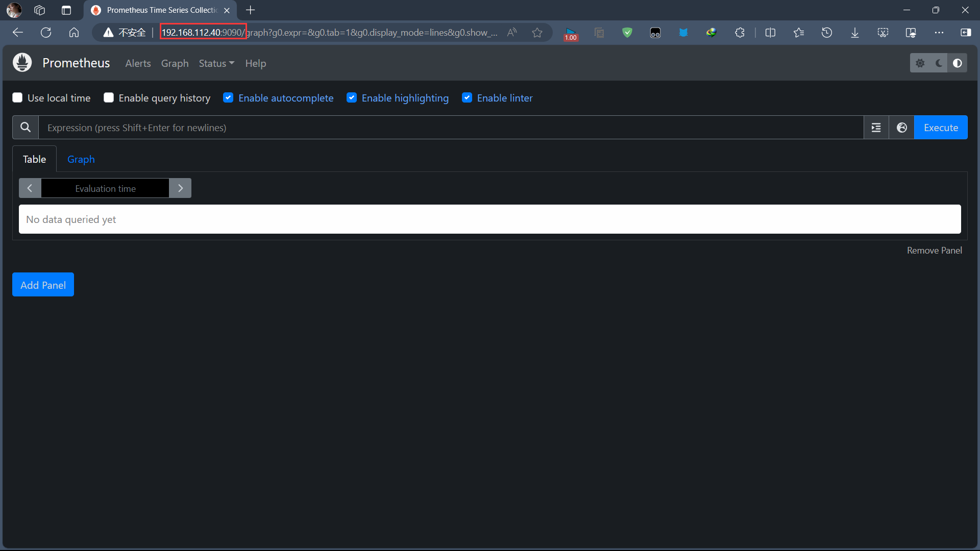Click the video speed 1.00 extension control

click(x=571, y=32)
